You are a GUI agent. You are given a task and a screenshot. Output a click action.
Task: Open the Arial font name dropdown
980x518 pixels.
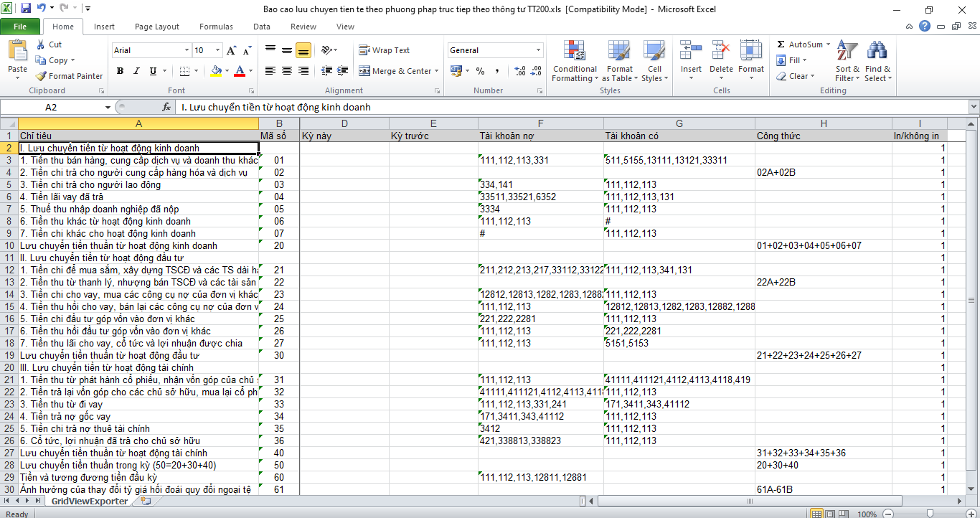[187, 50]
